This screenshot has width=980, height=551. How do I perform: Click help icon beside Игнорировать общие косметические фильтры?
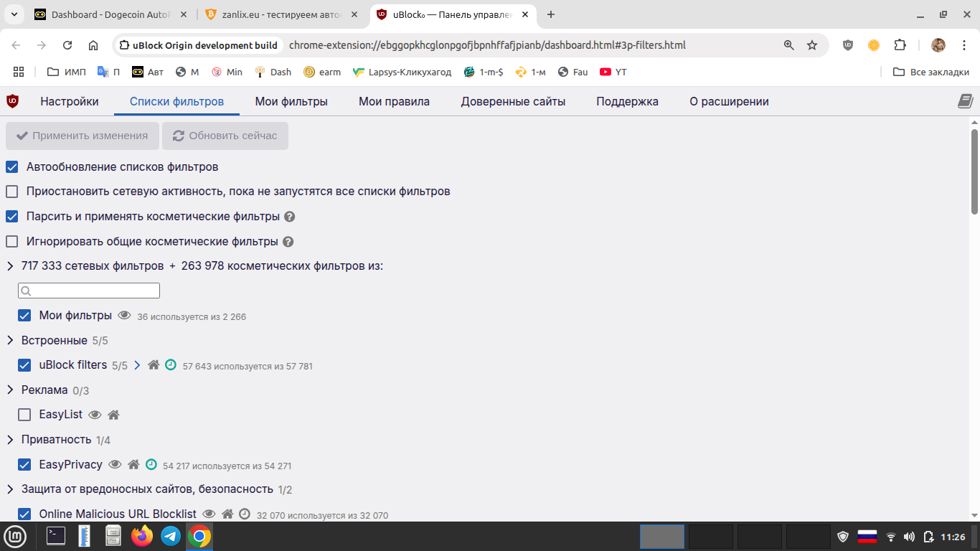click(x=288, y=242)
